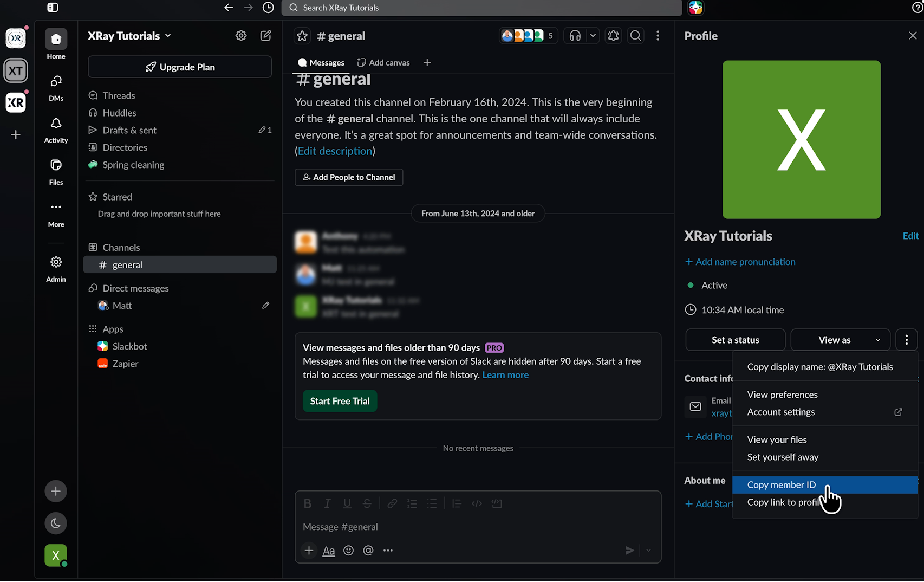924x582 pixels.
Task: Click the Learn more link
Action: 505,375
